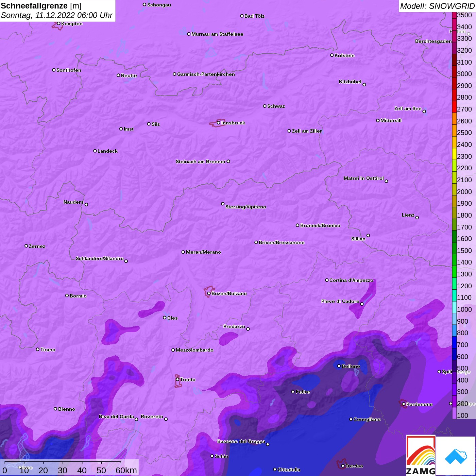Viewport: 476px width, 476px height.
Task: Select the Lienz city marker dot
Action: pyautogui.click(x=417, y=218)
